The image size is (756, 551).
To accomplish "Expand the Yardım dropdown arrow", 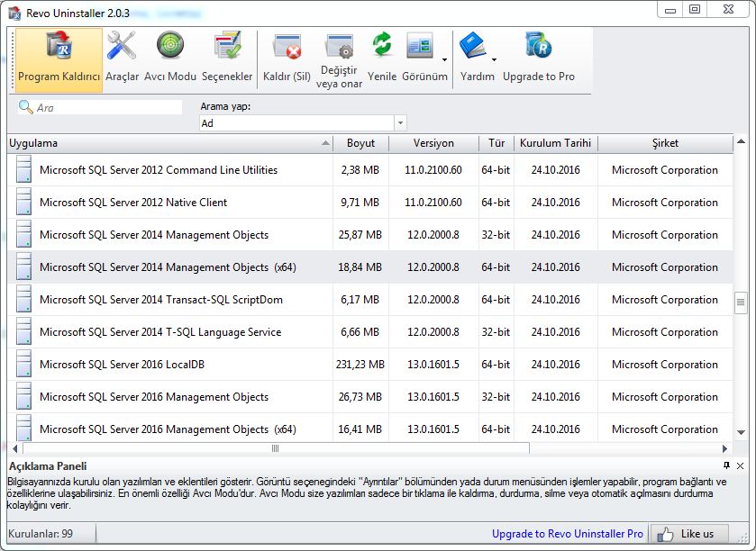I will point(494,59).
